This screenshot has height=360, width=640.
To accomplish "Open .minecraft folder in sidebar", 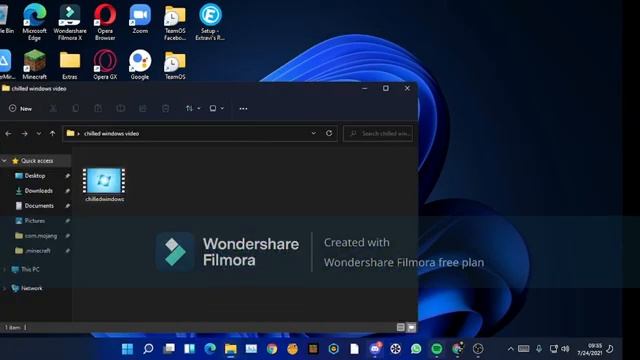I will coord(38,251).
